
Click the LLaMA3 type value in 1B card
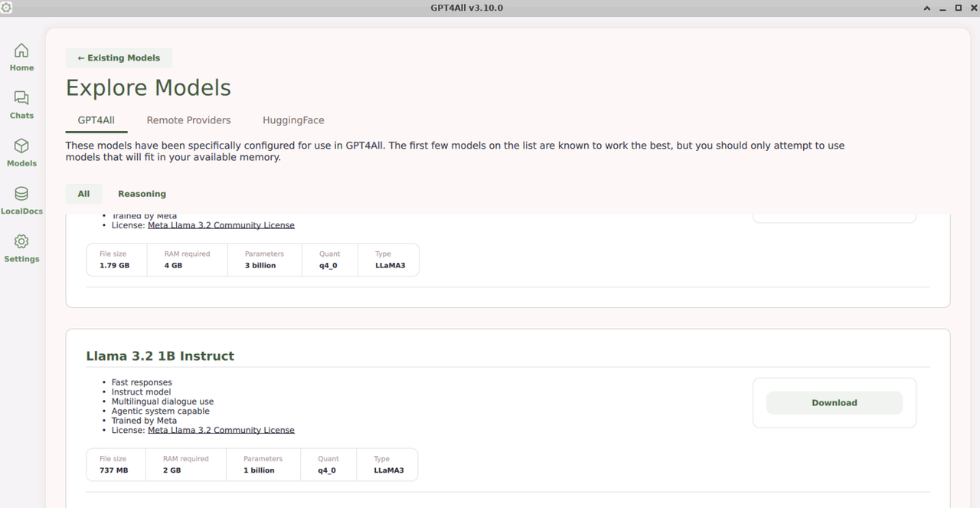click(389, 470)
